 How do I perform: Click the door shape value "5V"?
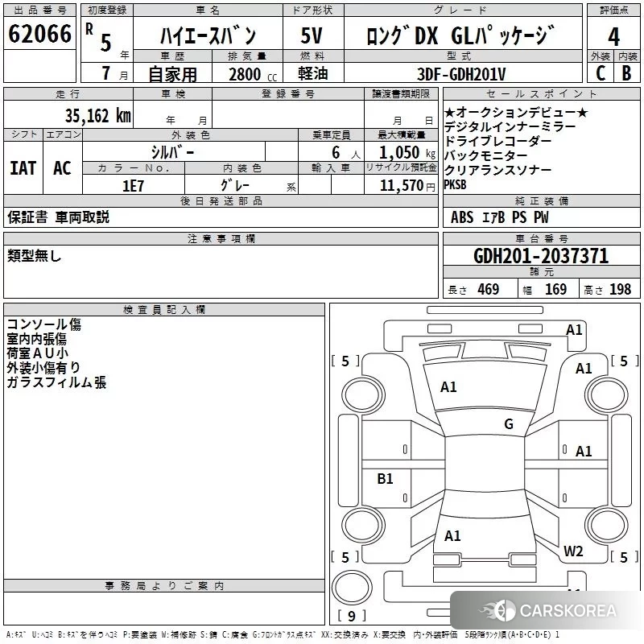312,35
